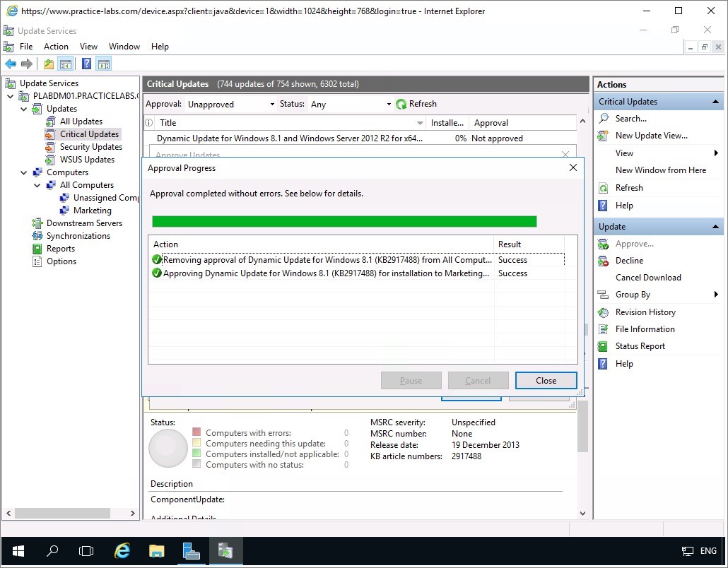This screenshot has height=568, width=728.
Task: Open Status Report in Actions pane
Action: [x=640, y=346]
